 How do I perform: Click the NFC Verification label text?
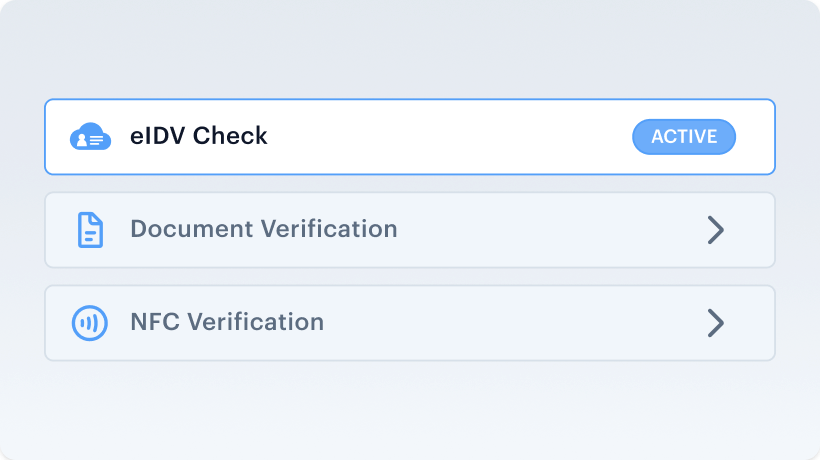[227, 322]
